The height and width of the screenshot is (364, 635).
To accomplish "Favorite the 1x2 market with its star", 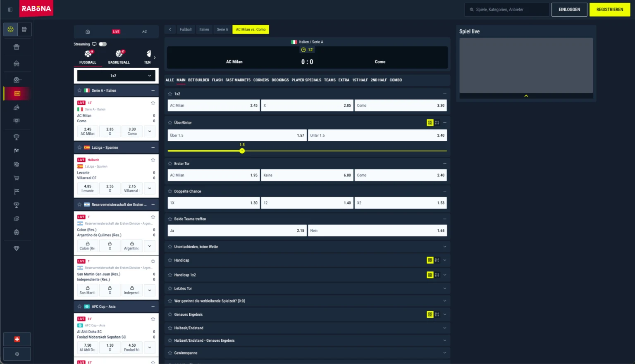I will point(170,94).
